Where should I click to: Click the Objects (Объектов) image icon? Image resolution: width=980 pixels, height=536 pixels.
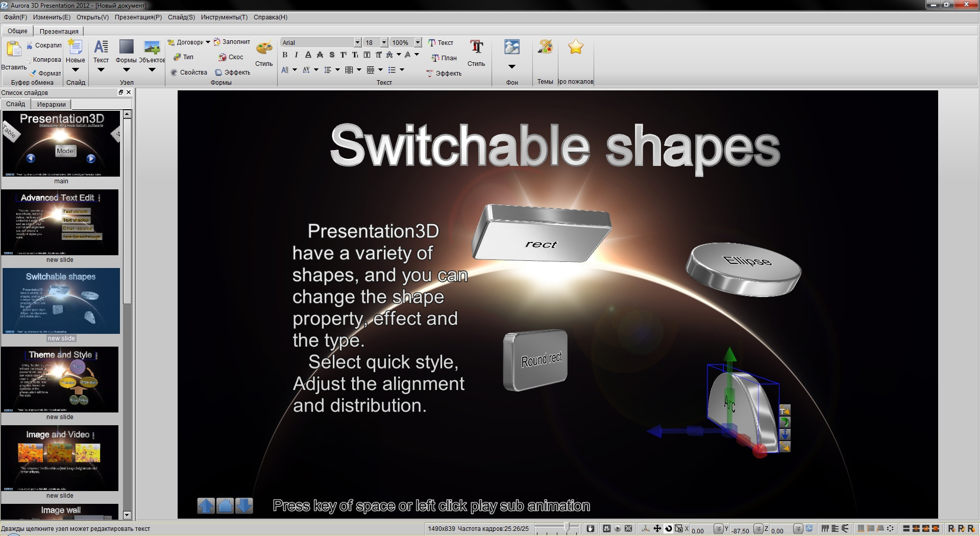[152, 47]
